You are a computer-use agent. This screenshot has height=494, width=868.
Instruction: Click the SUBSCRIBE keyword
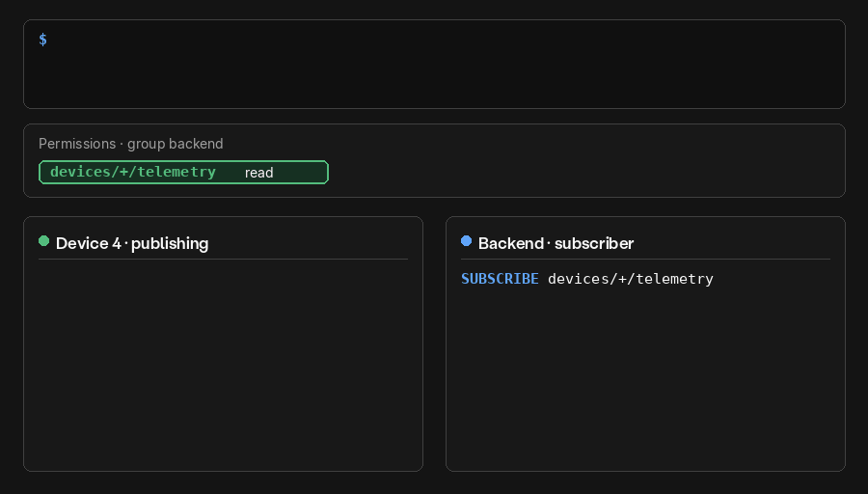(x=500, y=279)
